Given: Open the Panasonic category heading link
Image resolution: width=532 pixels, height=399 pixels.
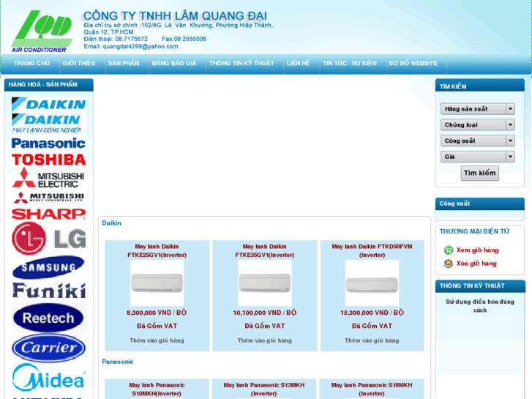Looking at the screenshot, I should point(118,362).
